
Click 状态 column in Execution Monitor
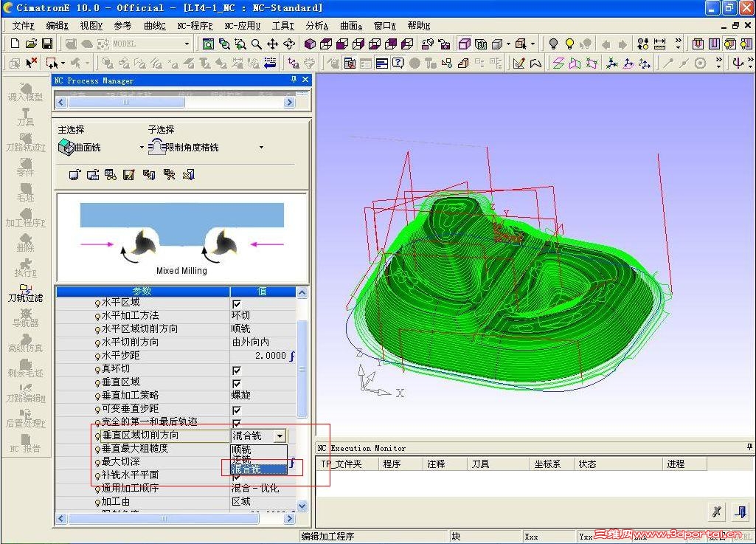[x=619, y=464]
